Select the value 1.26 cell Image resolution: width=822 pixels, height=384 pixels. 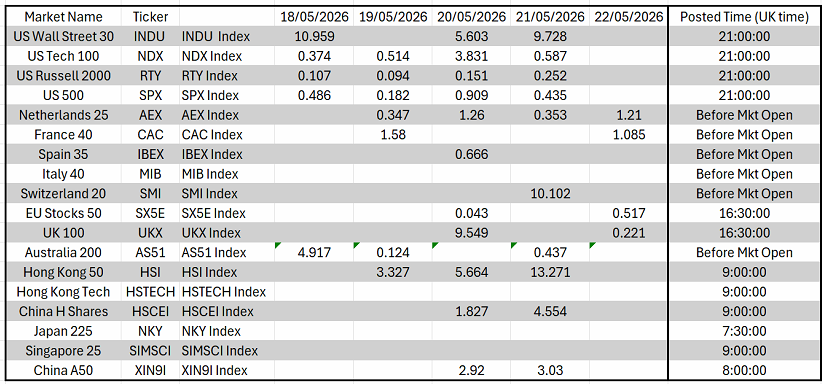tap(472, 115)
